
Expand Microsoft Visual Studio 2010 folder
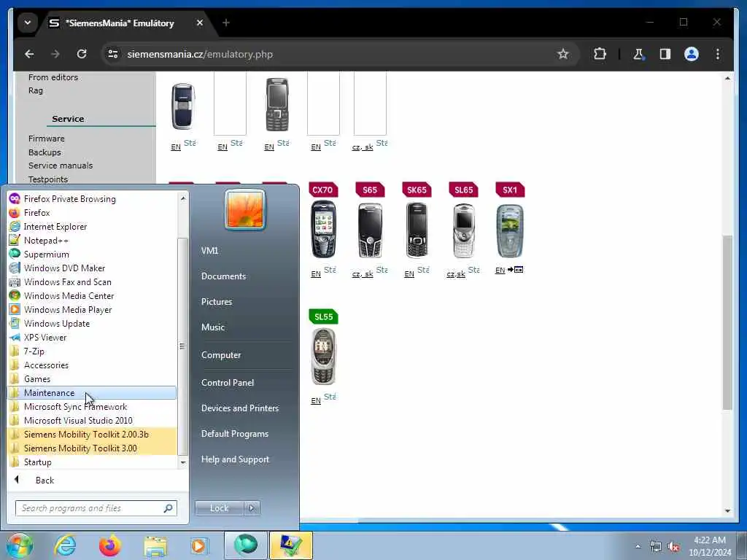click(x=93, y=421)
